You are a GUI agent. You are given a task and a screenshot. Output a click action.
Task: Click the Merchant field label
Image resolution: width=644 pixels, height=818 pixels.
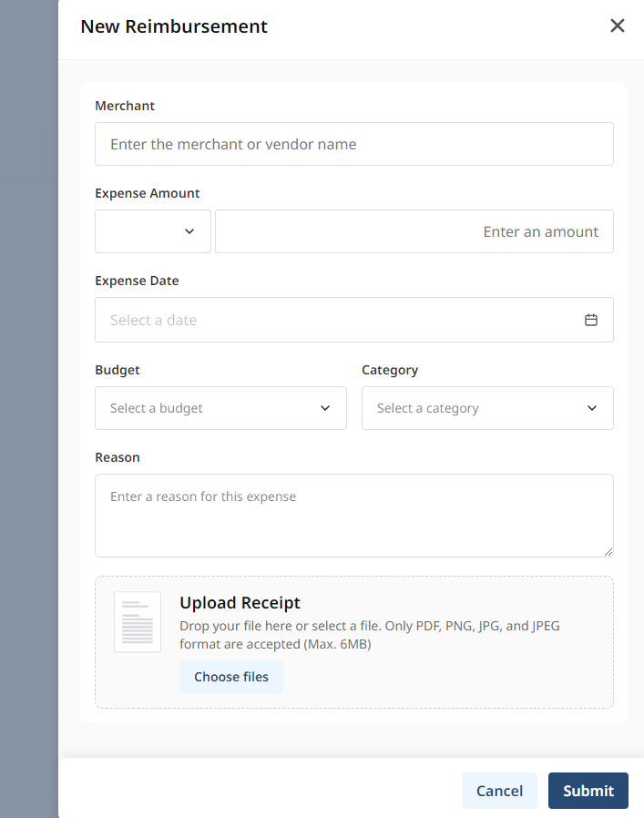point(125,106)
